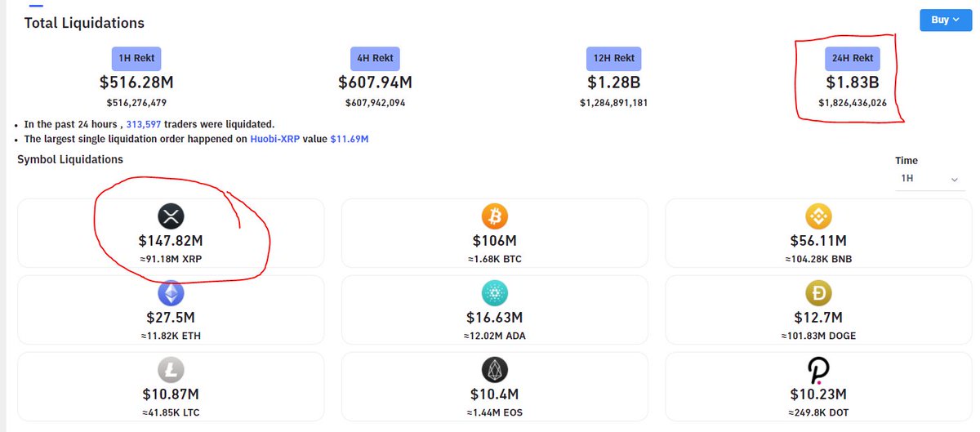Screen dimensions: 980x432
Task: Click the Ethereum logo icon
Action: click(171, 292)
